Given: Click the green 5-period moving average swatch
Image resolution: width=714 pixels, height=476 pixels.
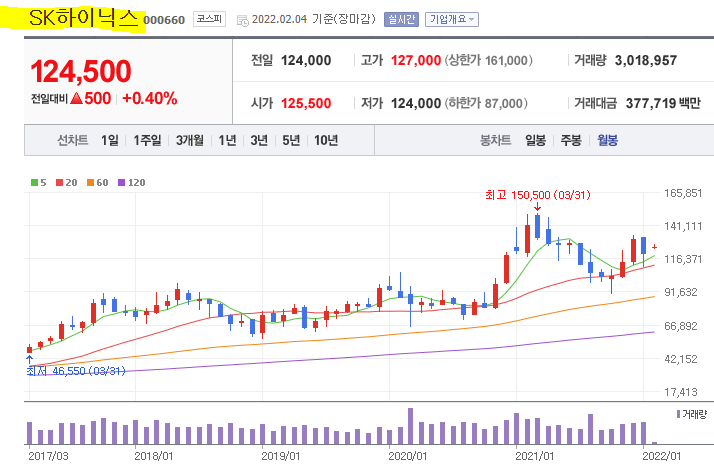Looking at the screenshot, I should pyautogui.click(x=34, y=183).
